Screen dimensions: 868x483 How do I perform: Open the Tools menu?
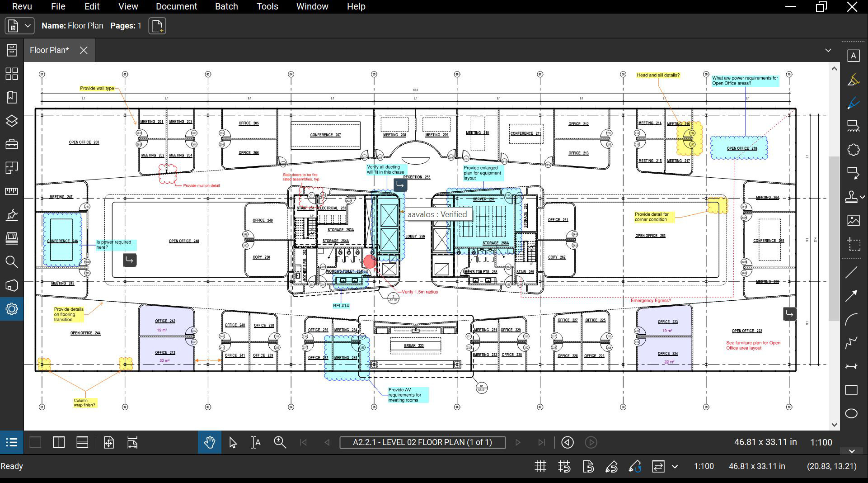point(267,6)
